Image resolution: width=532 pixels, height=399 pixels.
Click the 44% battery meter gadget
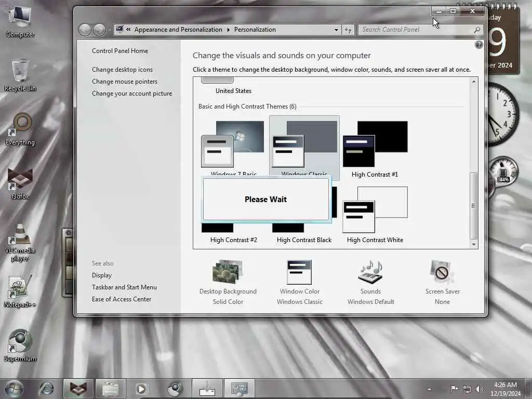(503, 172)
